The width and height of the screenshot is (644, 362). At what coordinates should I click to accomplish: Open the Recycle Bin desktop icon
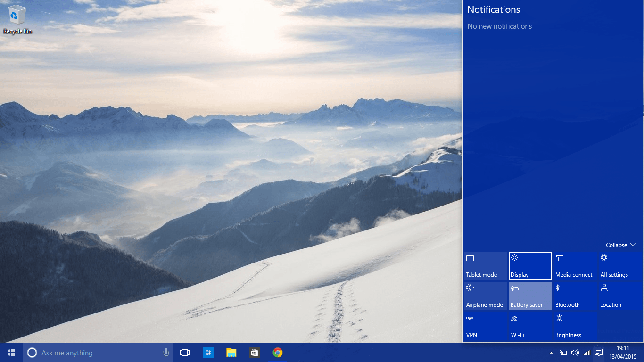click(x=17, y=19)
